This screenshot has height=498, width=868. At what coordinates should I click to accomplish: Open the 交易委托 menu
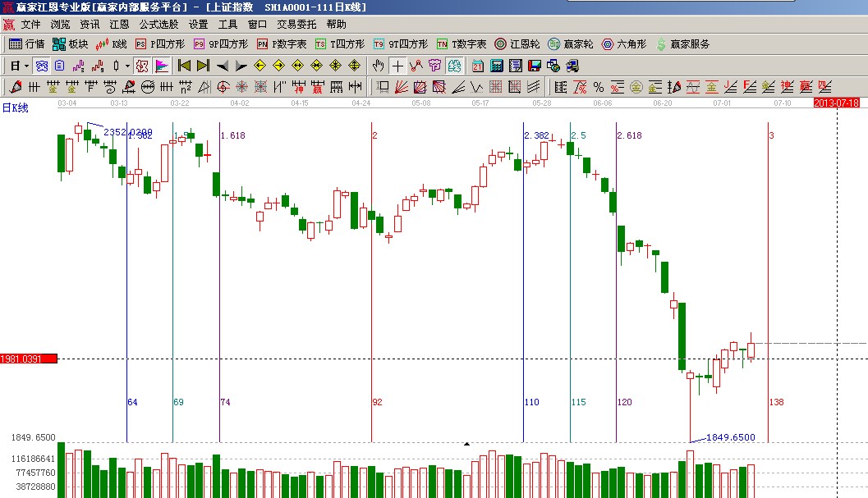296,25
